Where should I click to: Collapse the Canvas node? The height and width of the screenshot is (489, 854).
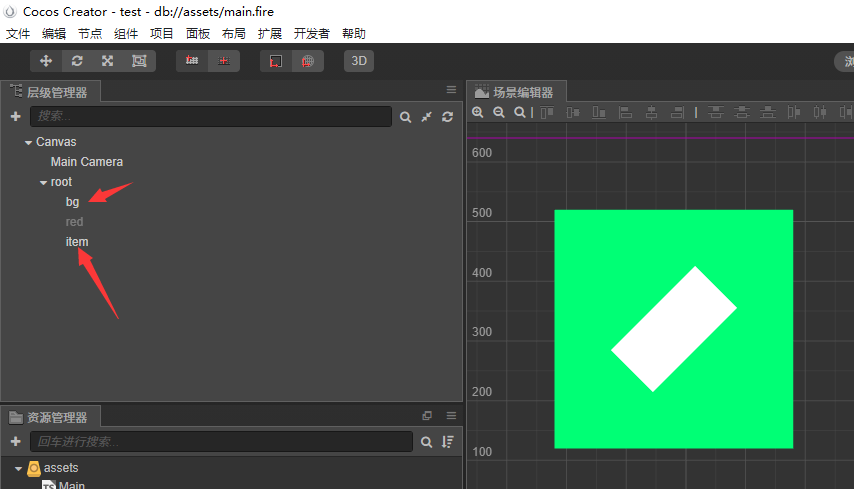click(x=28, y=142)
